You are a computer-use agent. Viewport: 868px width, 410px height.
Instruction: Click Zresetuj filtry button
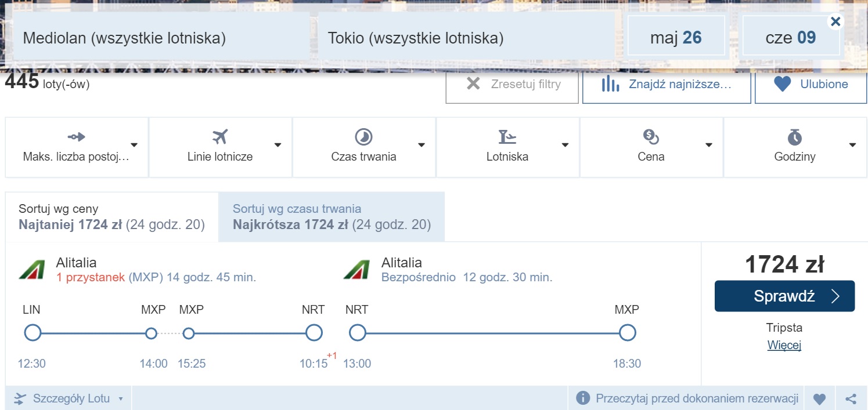tap(512, 84)
